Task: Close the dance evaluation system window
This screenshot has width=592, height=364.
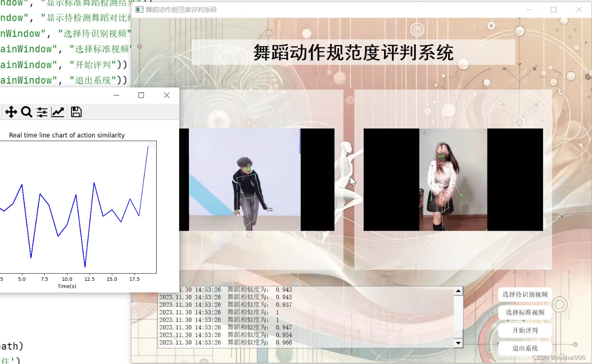Action: (579, 9)
